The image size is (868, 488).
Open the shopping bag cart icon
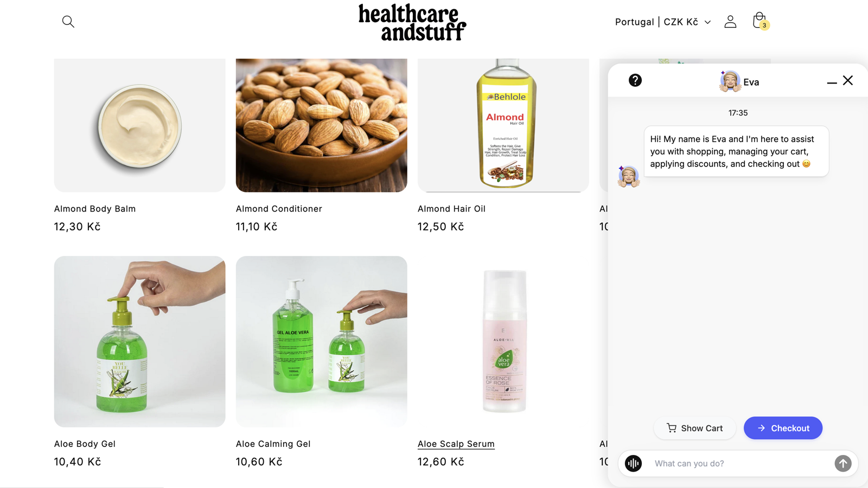(x=760, y=21)
